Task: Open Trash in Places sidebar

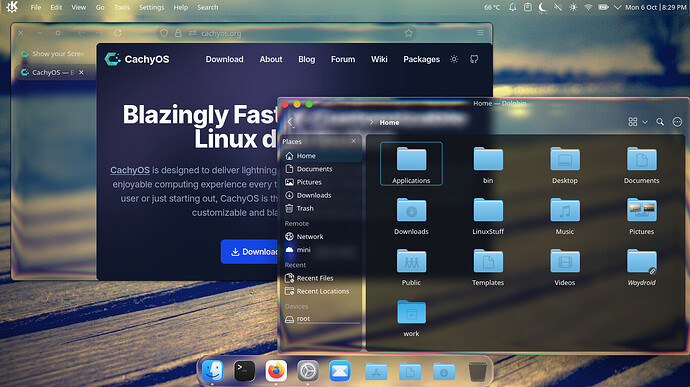Action: (x=321, y=209)
